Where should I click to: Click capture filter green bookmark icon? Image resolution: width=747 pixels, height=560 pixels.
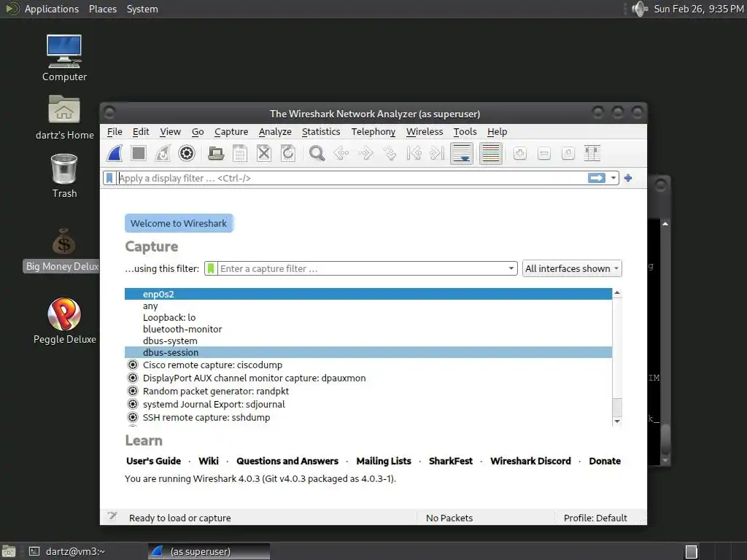pos(211,268)
